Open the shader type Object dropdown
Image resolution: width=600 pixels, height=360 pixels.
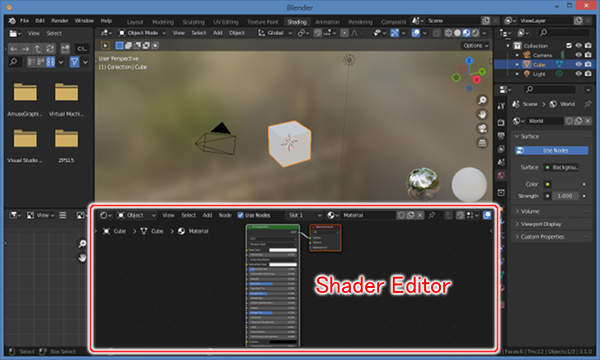(x=136, y=215)
